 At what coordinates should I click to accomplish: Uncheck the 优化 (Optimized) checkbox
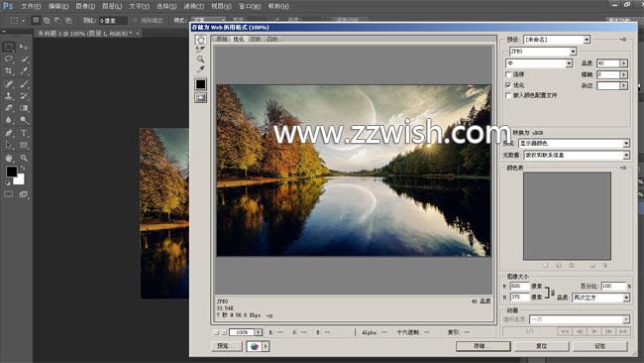point(508,85)
